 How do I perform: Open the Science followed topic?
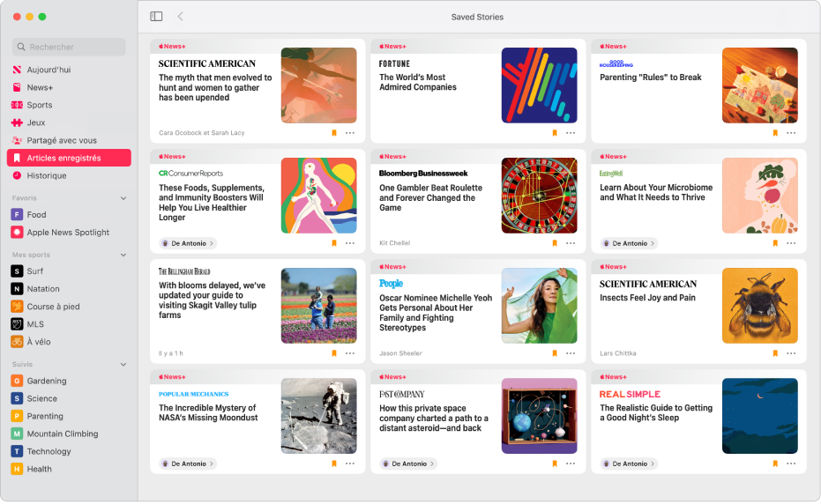click(x=69, y=399)
